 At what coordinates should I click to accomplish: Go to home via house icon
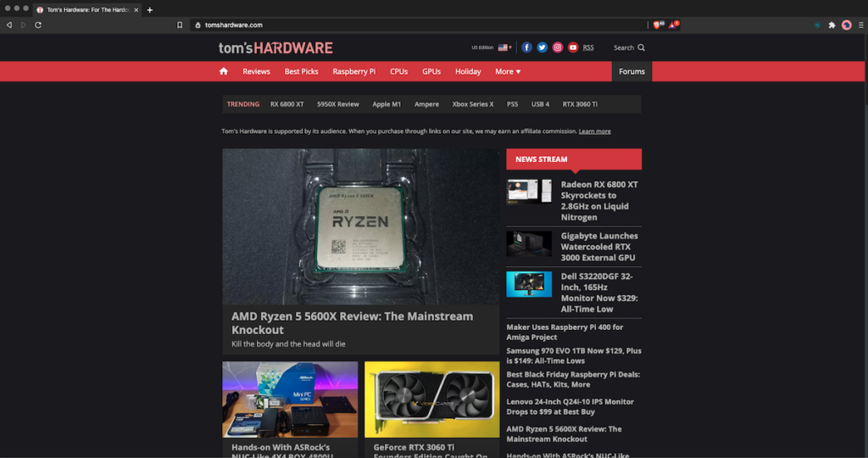coord(224,71)
